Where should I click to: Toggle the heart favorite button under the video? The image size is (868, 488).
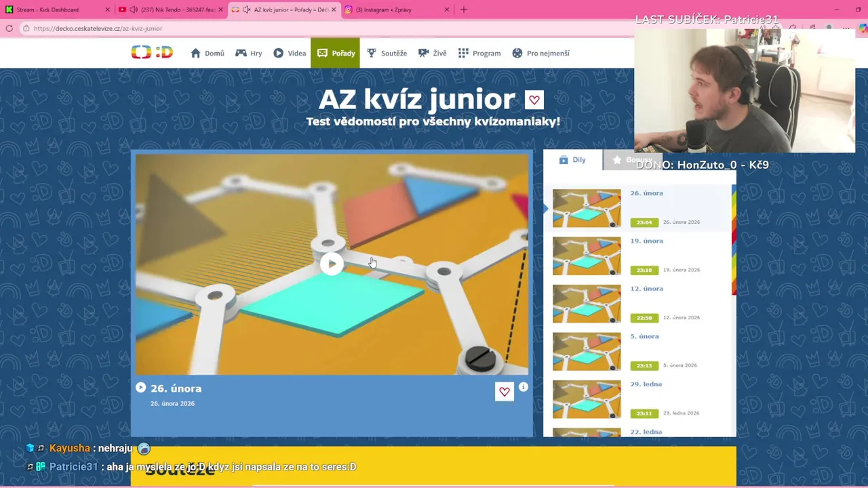tap(505, 392)
